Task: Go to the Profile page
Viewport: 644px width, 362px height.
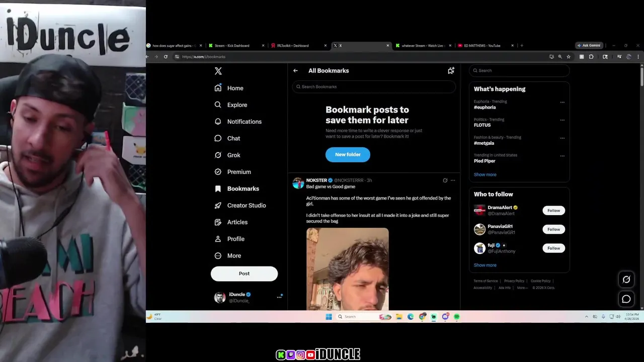Action: [x=229, y=239]
